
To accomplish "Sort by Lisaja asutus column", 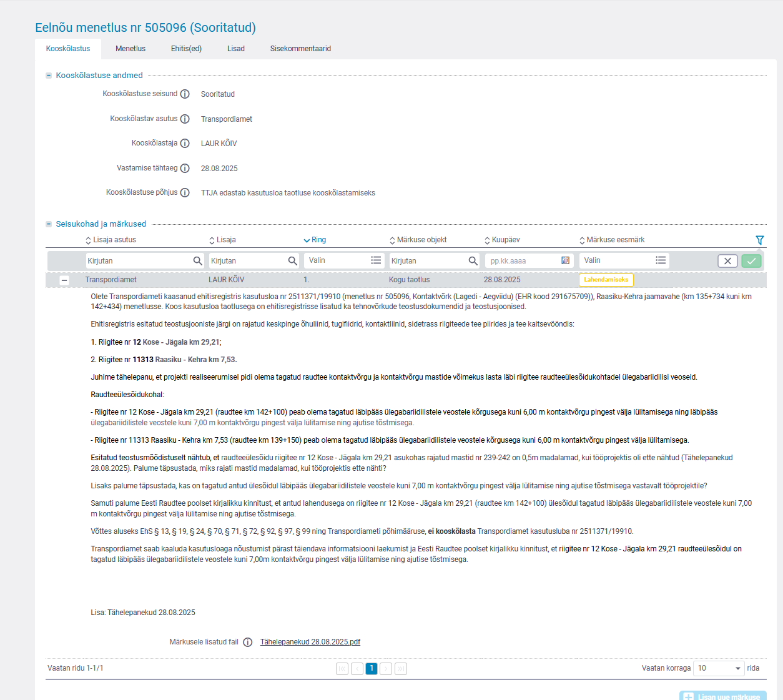I will point(111,240).
